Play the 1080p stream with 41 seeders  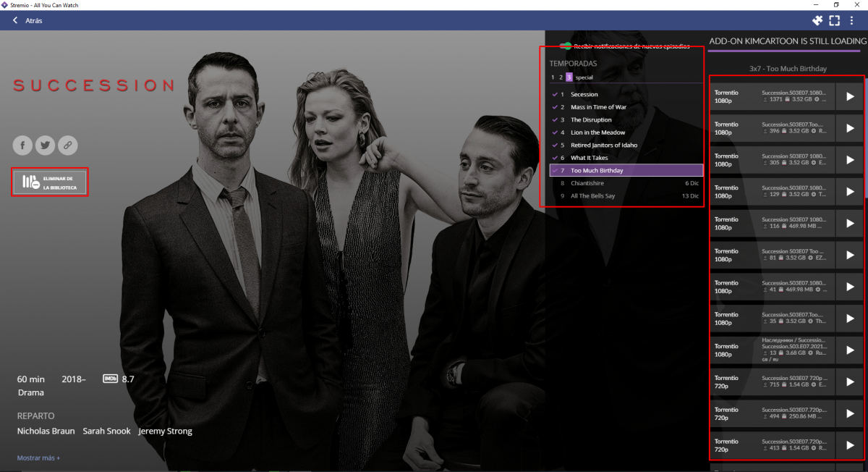pyautogui.click(x=850, y=287)
